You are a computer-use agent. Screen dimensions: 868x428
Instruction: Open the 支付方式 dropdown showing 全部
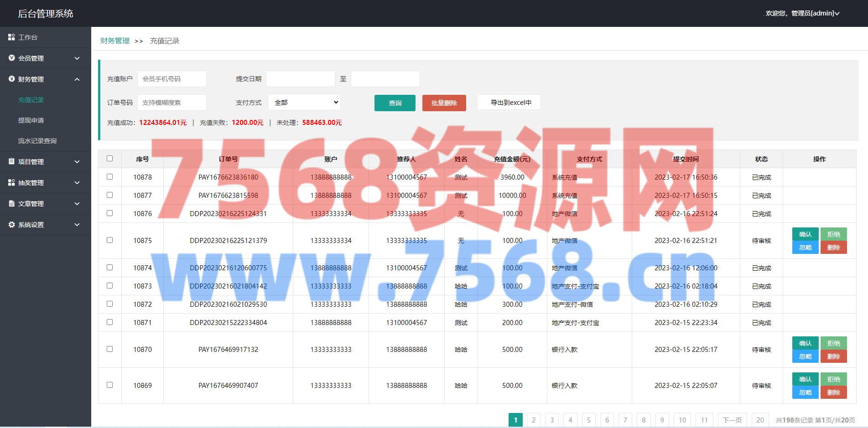click(x=304, y=103)
